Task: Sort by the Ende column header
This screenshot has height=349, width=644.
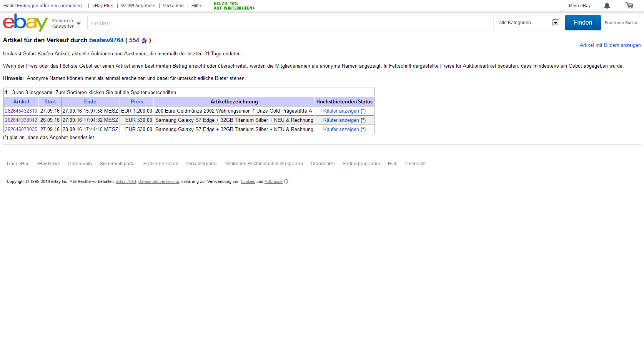Action: click(90, 102)
